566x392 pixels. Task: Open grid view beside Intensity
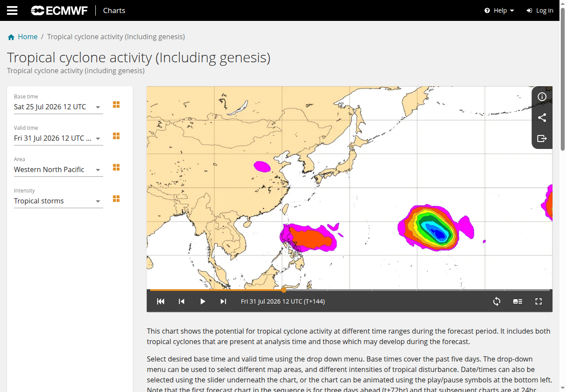(x=116, y=199)
